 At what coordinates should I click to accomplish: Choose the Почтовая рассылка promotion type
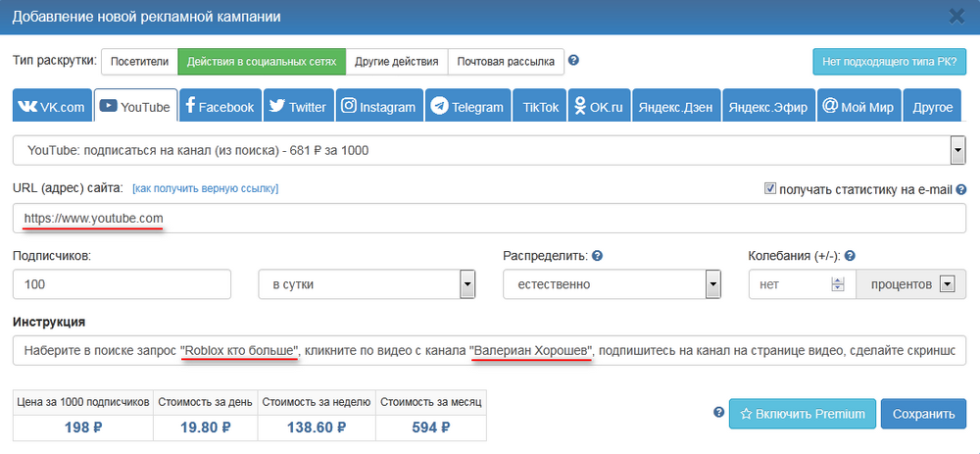pos(506,61)
